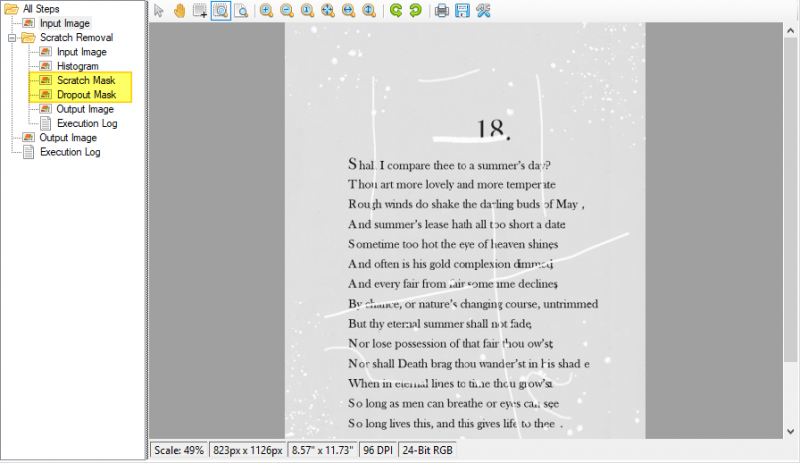Activate the hand pan tool
This screenshot has height=463, width=800.
180,11
